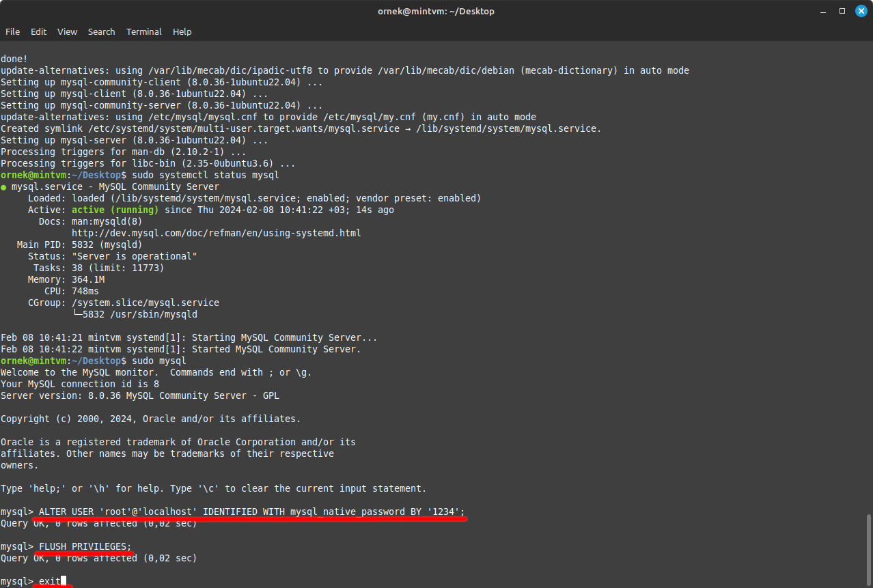
Task: Click the 'Server is operational' status text
Action: pyautogui.click(x=135, y=256)
